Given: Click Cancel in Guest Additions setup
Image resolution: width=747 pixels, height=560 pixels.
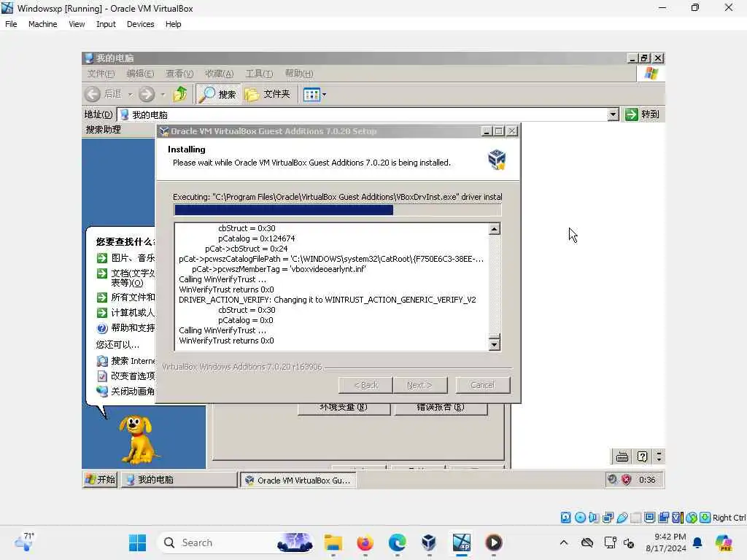Looking at the screenshot, I should tap(482, 385).
